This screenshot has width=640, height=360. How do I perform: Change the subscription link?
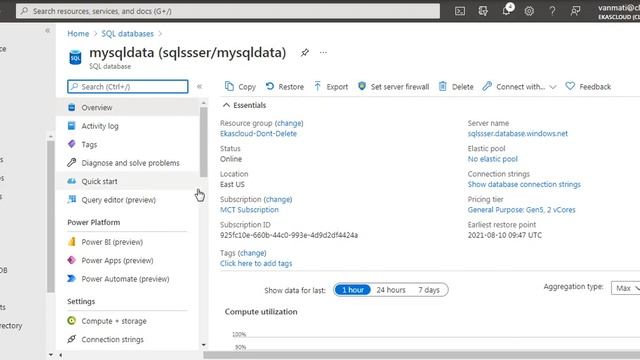(x=278, y=199)
